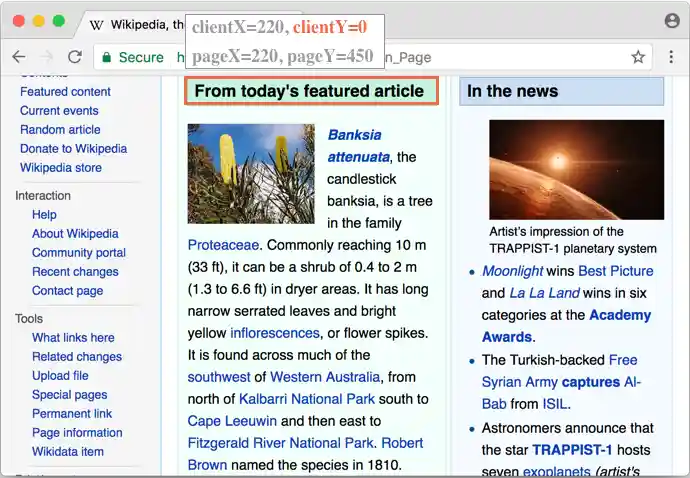Open the Moonlight news link
690x478 pixels.
[512, 271]
